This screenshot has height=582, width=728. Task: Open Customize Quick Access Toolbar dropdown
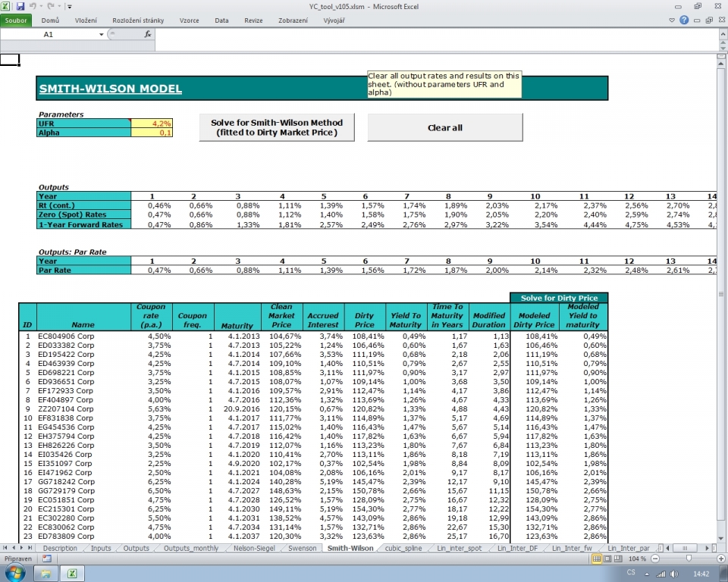tap(69, 6)
